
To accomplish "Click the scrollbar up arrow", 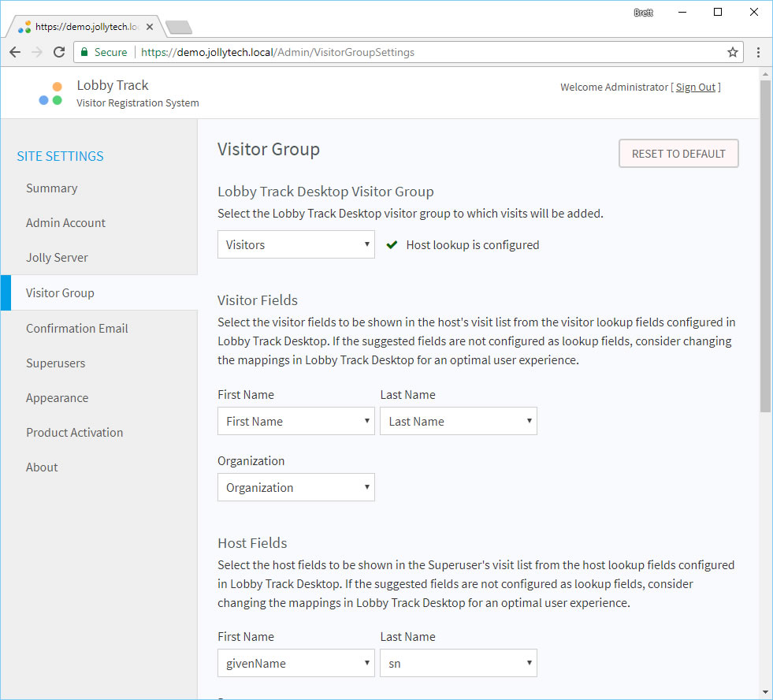I will tap(765, 74).
